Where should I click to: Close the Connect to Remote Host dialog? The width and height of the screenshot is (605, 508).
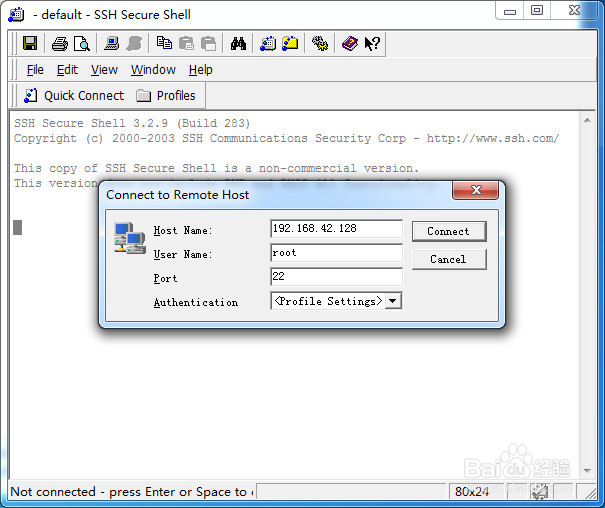[476, 190]
